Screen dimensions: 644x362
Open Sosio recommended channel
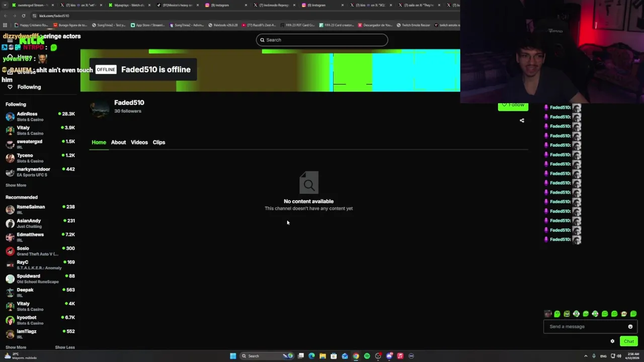(40, 251)
